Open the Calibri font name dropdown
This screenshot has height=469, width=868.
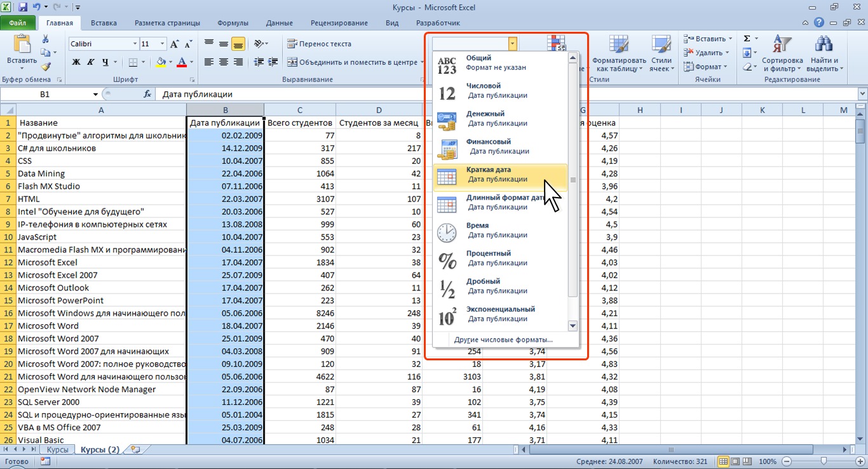click(x=135, y=44)
